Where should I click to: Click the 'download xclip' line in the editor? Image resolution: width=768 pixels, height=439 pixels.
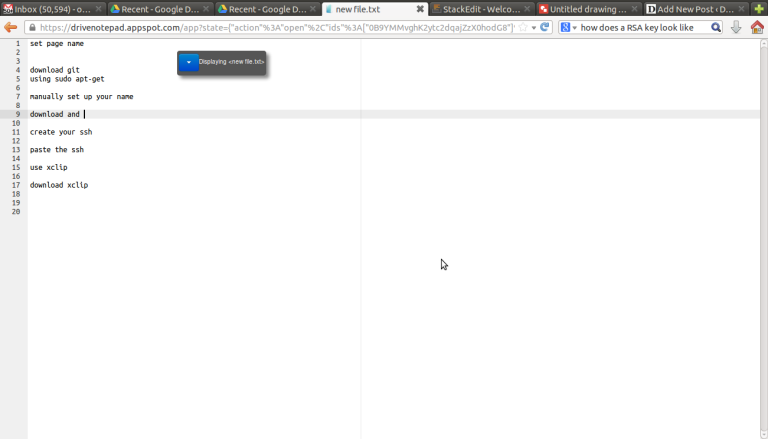click(x=59, y=185)
